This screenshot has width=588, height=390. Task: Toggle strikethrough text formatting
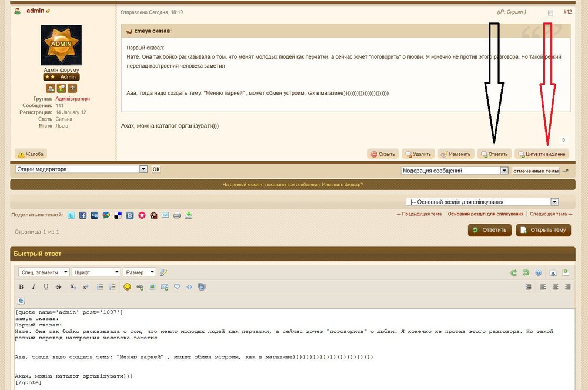click(58, 287)
